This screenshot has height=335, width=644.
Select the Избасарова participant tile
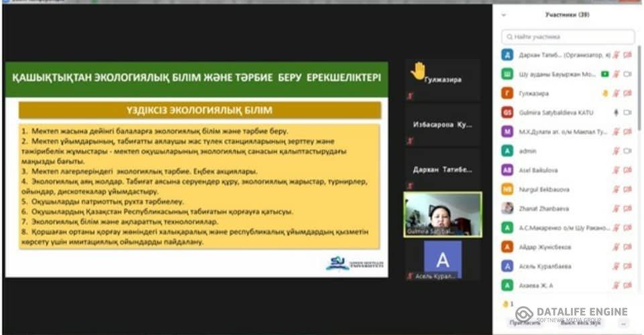click(442, 125)
